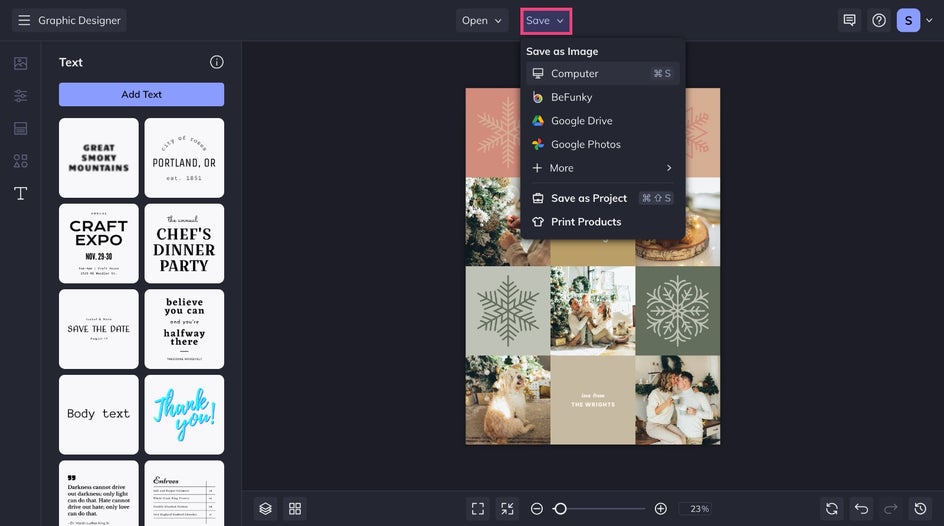Select the Portland, OR text preset

(184, 158)
